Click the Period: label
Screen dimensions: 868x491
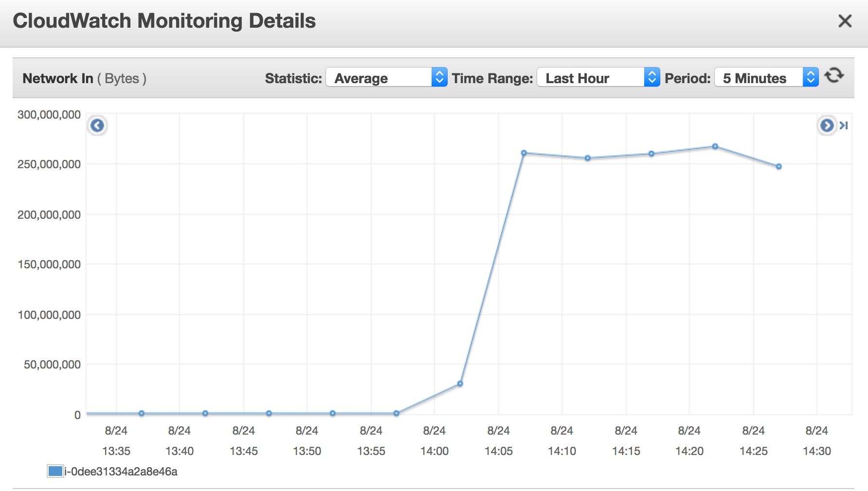(x=687, y=78)
